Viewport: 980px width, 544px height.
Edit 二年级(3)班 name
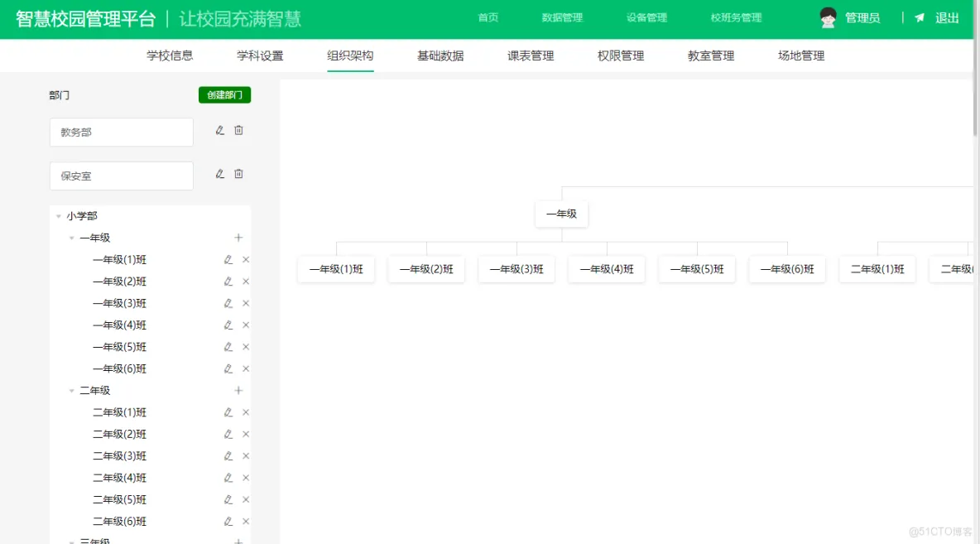click(x=228, y=456)
